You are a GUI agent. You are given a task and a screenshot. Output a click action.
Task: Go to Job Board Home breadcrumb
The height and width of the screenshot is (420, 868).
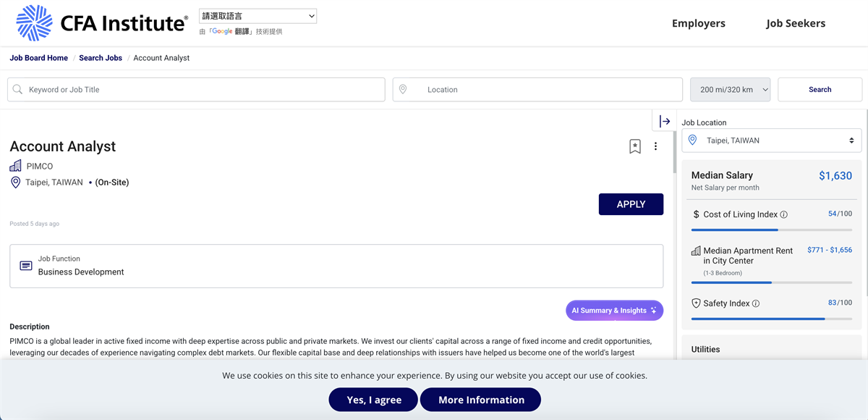point(39,58)
